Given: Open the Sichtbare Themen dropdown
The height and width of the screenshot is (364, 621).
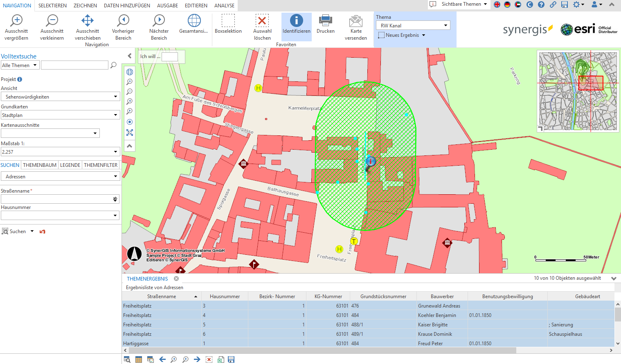Looking at the screenshot, I should (461, 4).
